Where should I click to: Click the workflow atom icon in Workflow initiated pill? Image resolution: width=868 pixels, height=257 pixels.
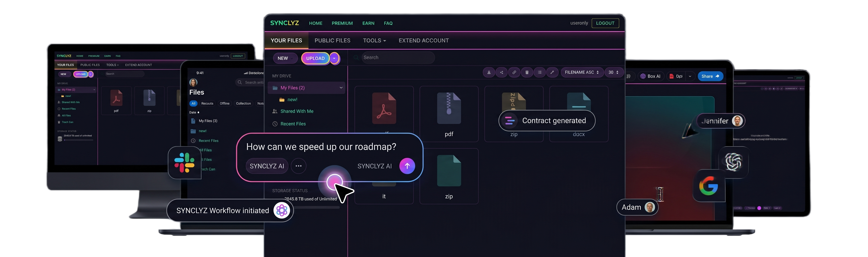pos(282,211)
